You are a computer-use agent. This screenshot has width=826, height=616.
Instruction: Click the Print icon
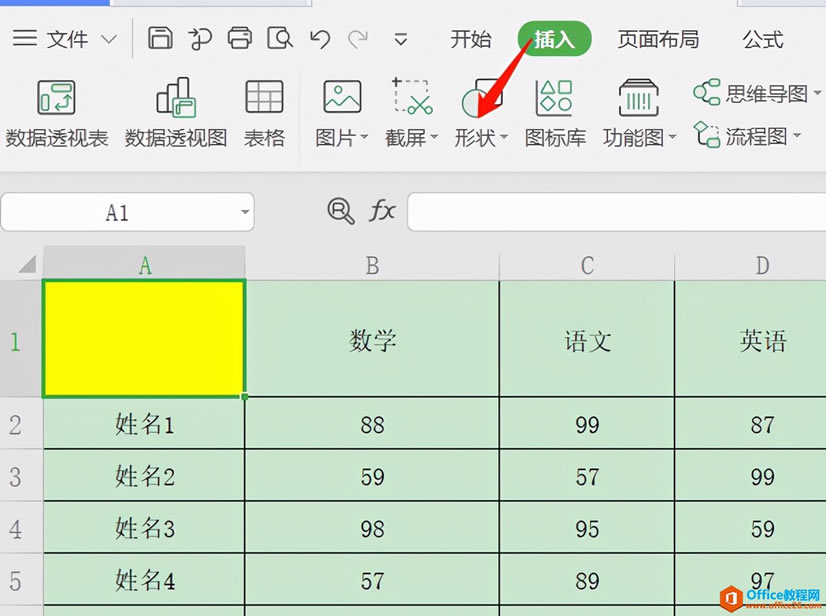point(240,38)
